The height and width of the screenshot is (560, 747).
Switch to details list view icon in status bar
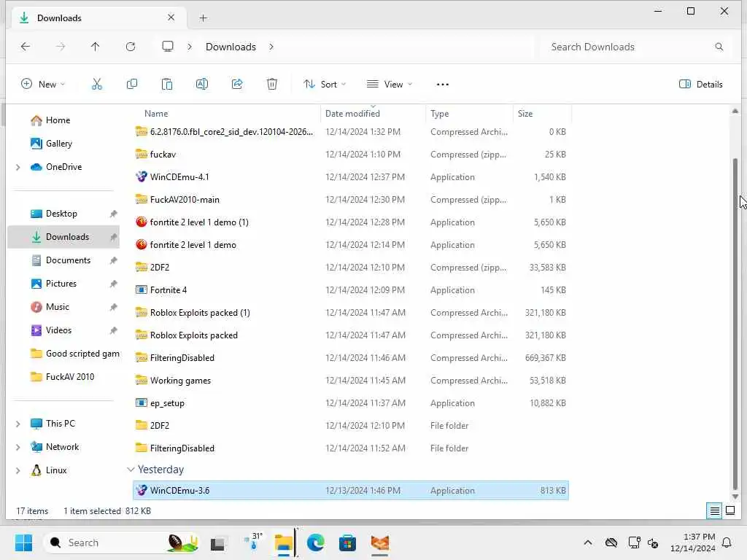coord(715,511)
